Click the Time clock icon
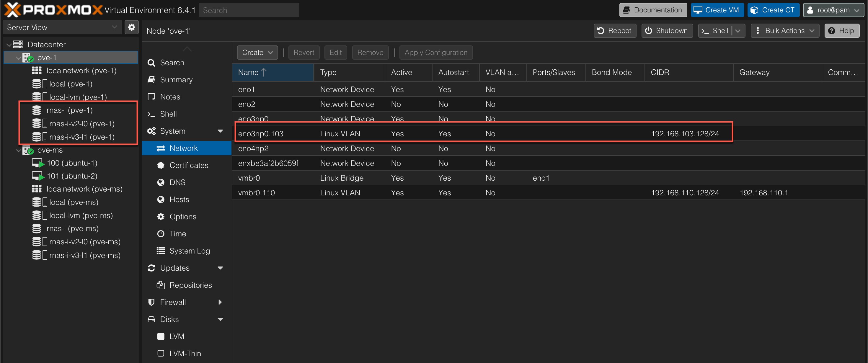Viewport: 868px width, 363px height. (x=161, y=234)
